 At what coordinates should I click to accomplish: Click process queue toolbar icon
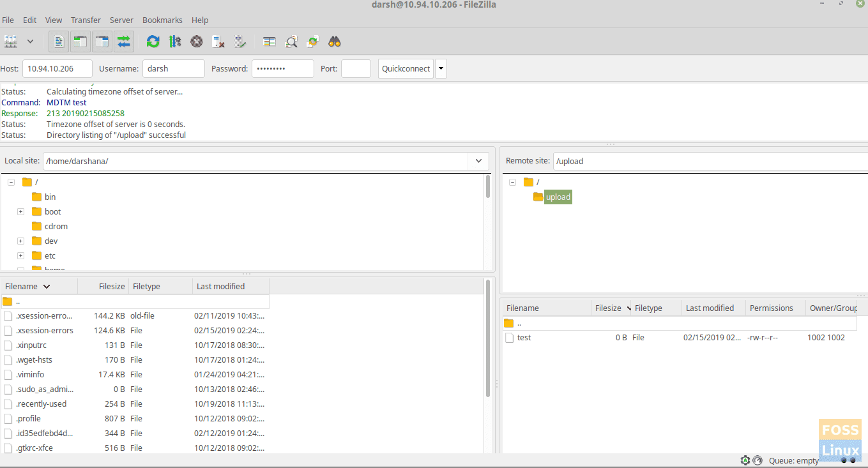(174, 42)
